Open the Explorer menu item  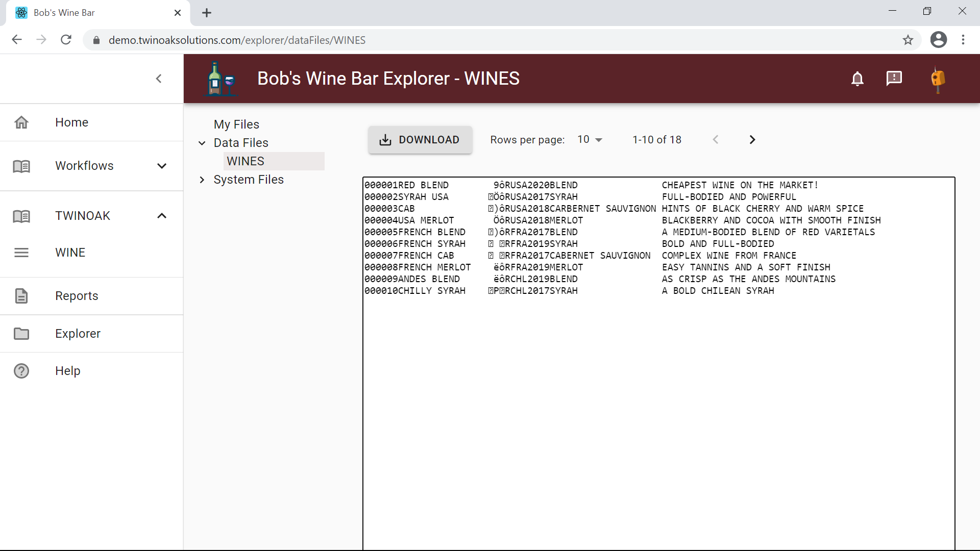(92, 334)
